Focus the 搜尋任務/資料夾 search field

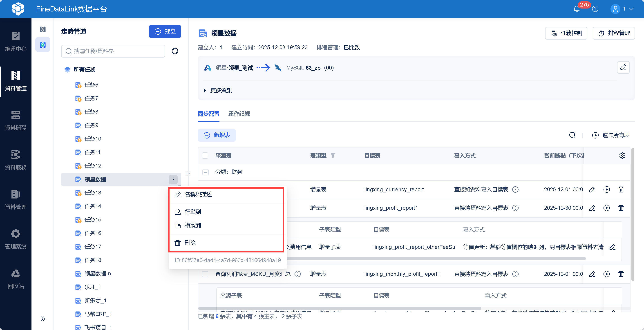click(113, 51)
